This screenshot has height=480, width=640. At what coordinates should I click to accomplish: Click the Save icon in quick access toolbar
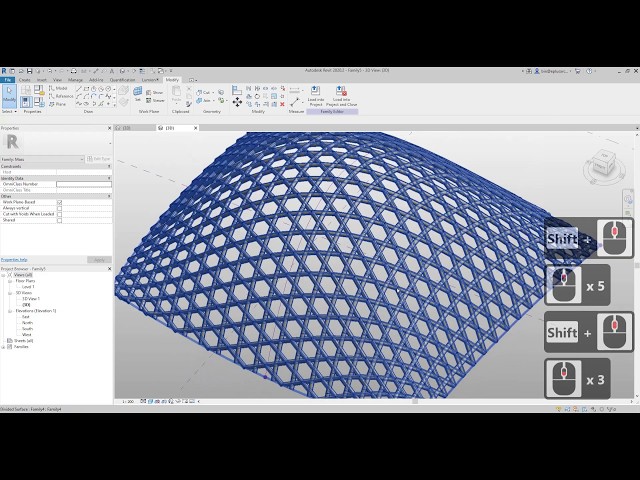click(29, 71)
